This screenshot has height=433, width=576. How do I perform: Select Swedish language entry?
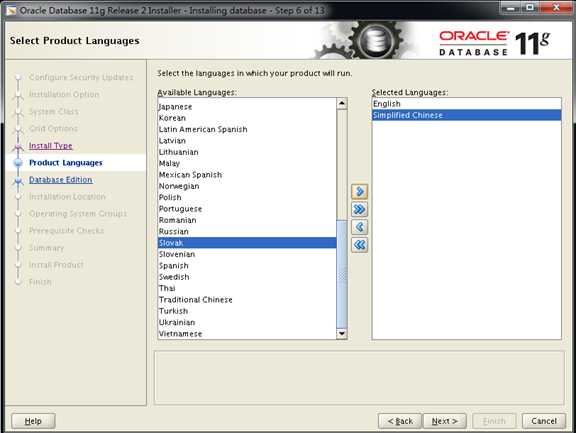tap(246, 277)
